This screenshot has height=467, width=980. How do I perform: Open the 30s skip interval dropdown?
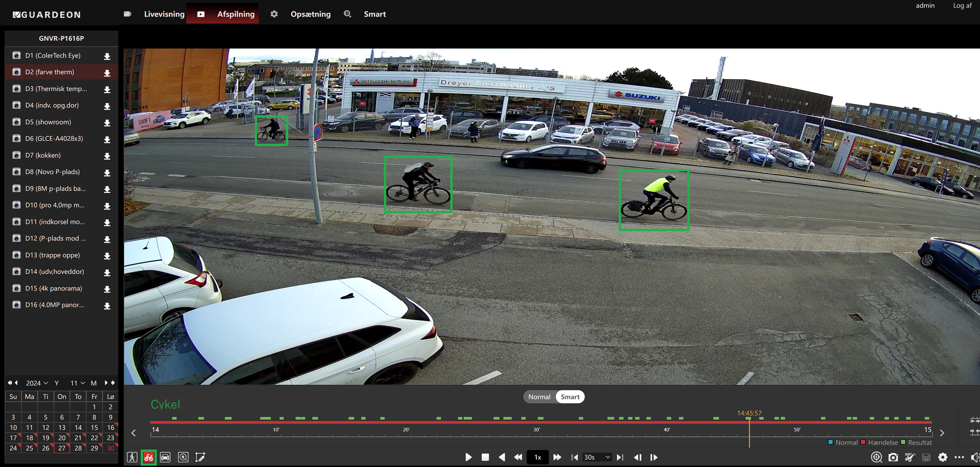click(x=596, y=457)
